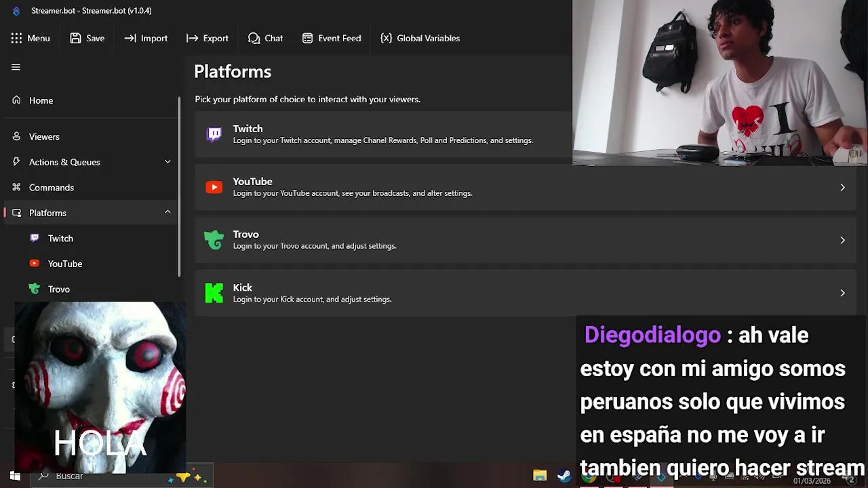Click the Export toolbar button
The width and height of the screenshot is (868, 488).
tap(207, 39)
